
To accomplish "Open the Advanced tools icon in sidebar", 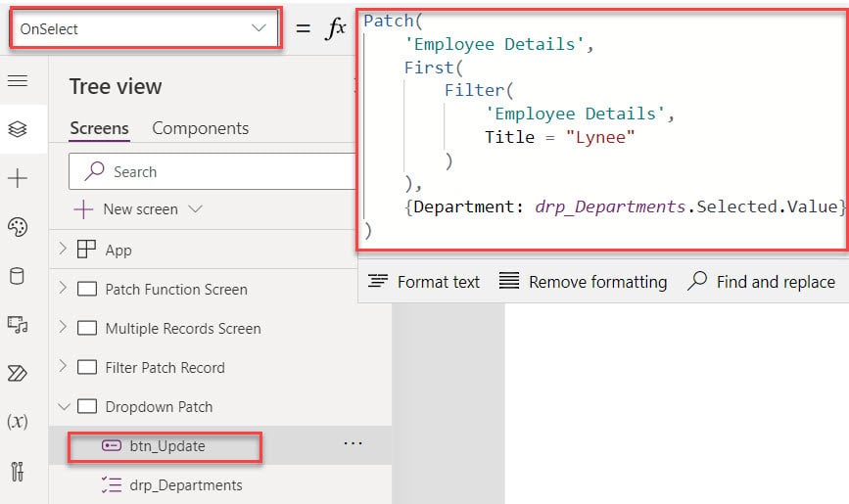I will click(x=18, y=471).
